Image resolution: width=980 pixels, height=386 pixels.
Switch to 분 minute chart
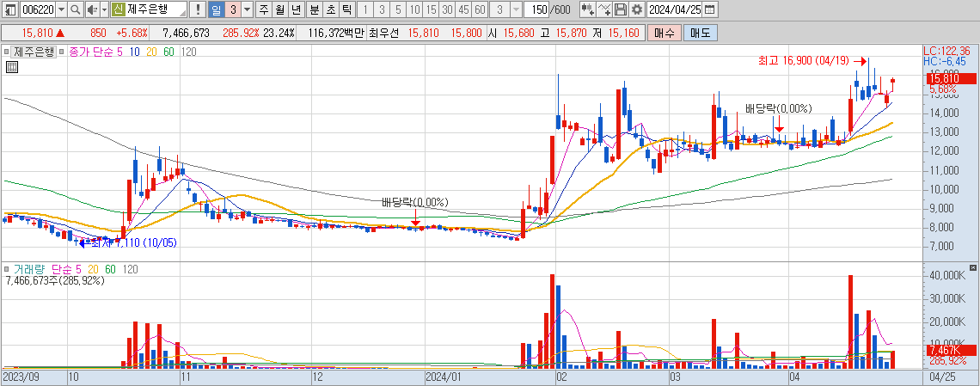[314, 9]
